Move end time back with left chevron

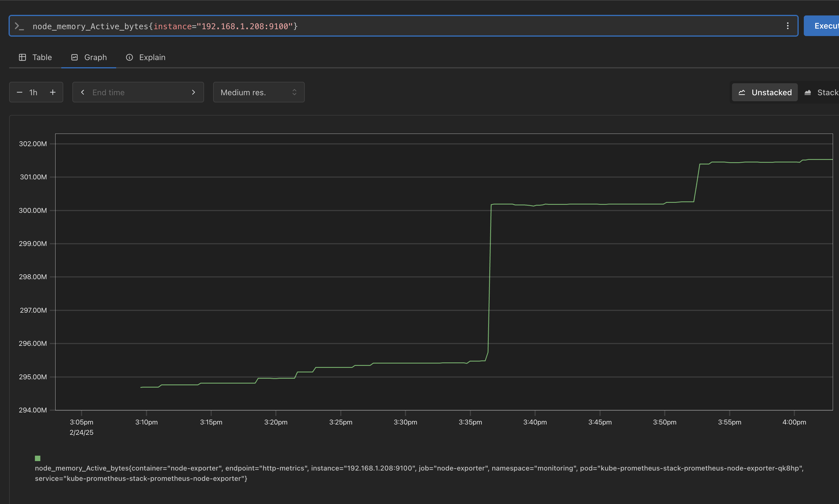[x=82, y=92]
